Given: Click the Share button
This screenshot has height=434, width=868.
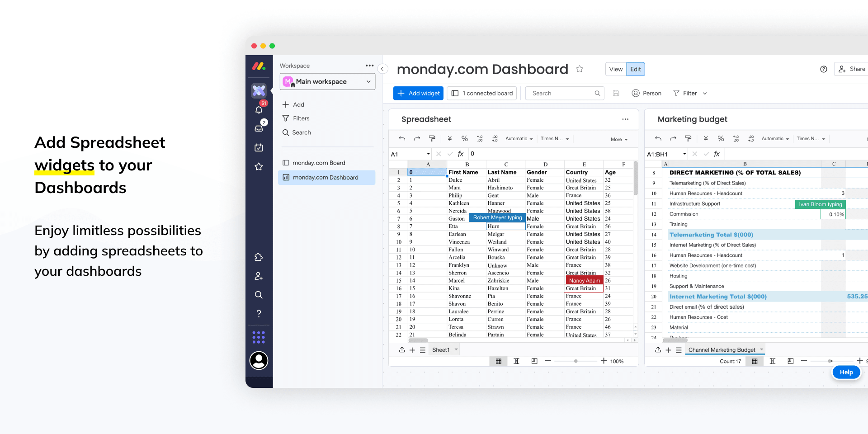Looking at the screenshot, I should (852, 69).
